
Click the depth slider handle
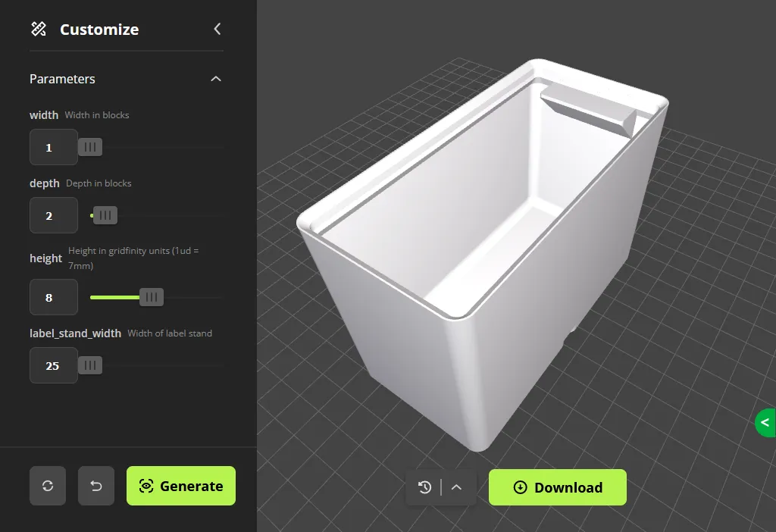coord(105,214)
